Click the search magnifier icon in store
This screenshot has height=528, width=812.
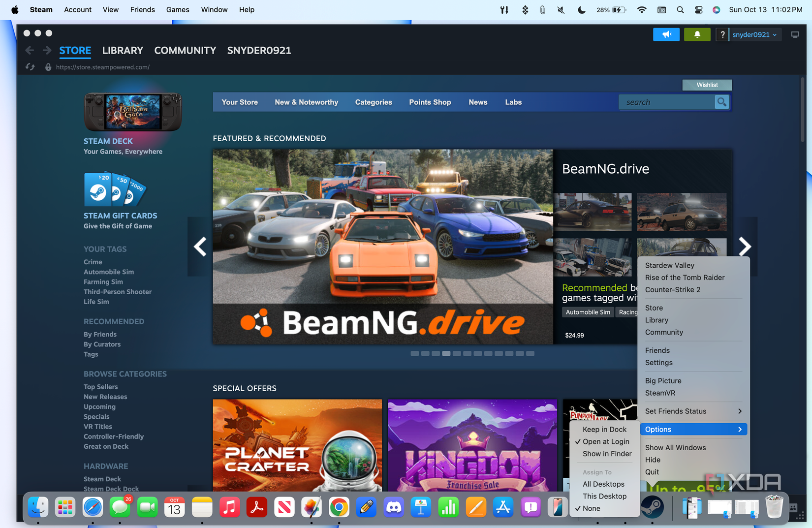721,102
